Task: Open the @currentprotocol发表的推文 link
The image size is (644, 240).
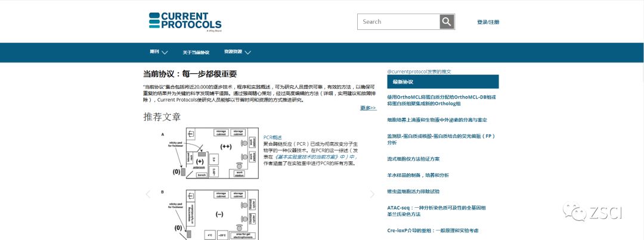Action: [419, 72]
